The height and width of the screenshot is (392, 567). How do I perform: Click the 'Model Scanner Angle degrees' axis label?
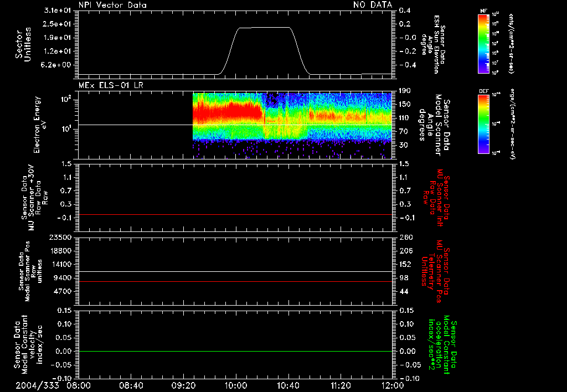tap(435, 125)
